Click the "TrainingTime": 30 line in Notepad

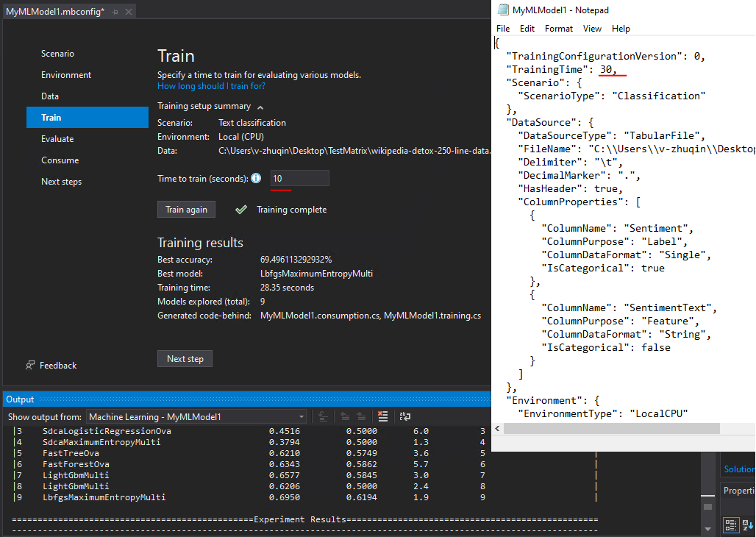(x=561, y=69)
